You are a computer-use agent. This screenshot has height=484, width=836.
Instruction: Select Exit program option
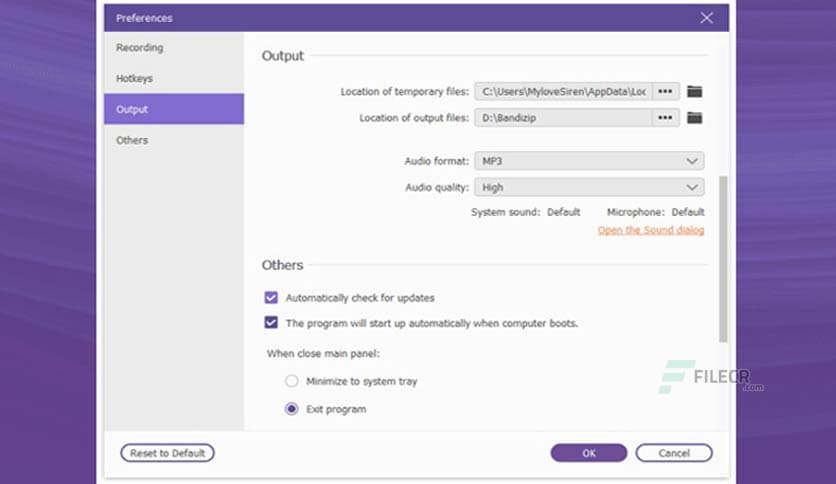[292, 409]
